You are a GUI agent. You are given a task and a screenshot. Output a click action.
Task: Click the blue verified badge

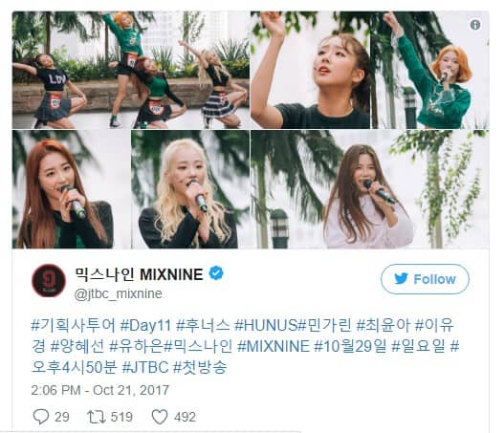(216, 273)
